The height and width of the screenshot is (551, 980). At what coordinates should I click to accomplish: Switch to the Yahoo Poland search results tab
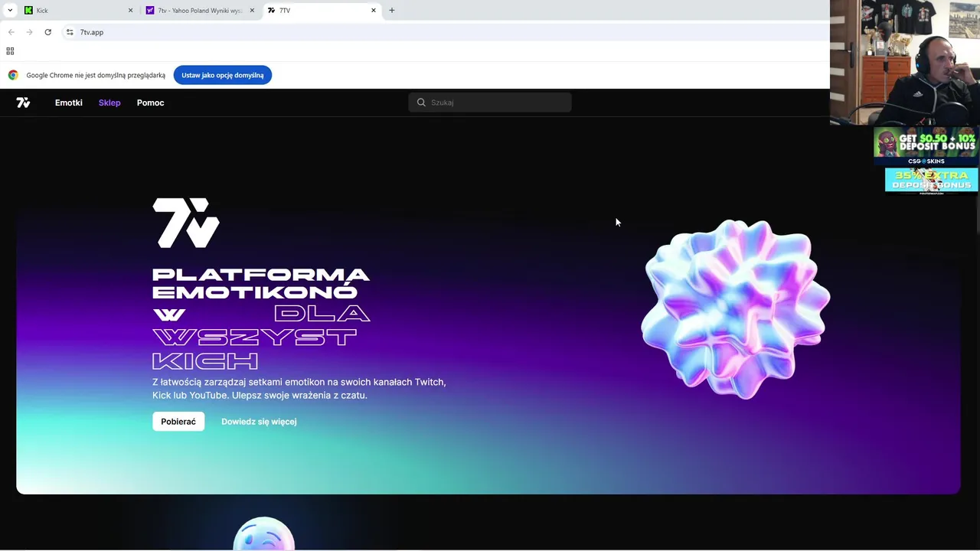[x=199, y=11]
